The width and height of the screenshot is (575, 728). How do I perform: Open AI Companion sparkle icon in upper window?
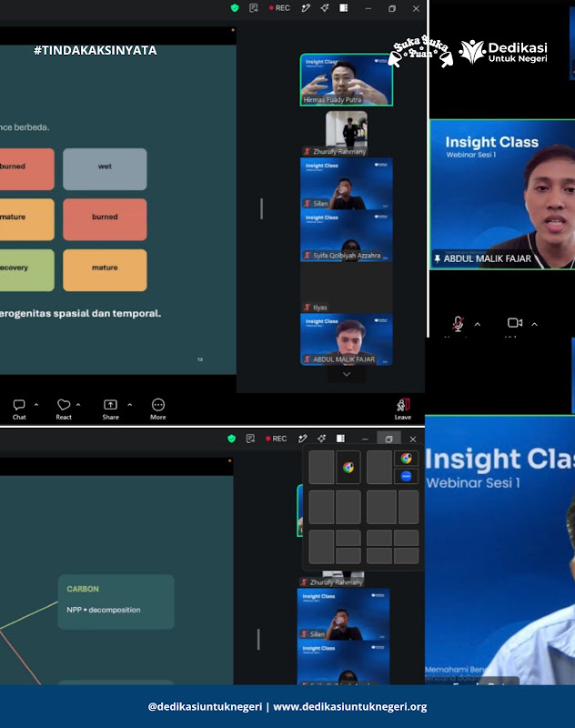(325, 8)
